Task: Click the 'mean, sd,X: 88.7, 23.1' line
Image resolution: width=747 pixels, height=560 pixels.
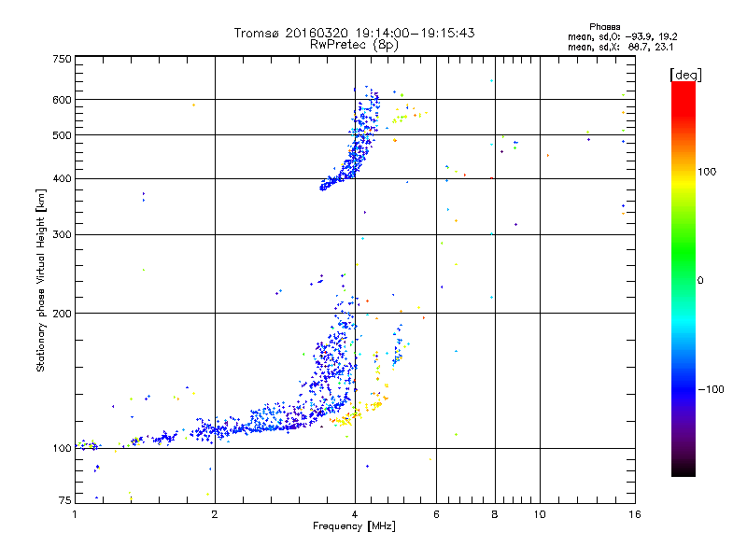Action: pyautogui.click(x=620, y=47)
